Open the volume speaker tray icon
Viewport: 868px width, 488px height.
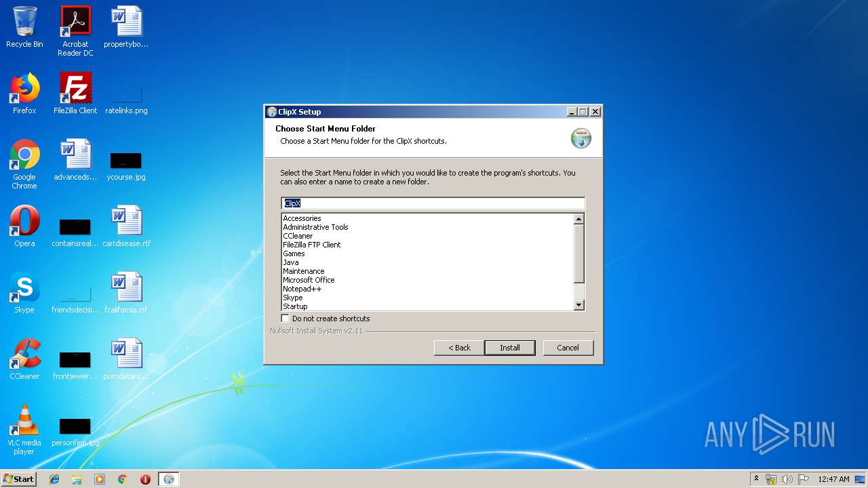787,479
